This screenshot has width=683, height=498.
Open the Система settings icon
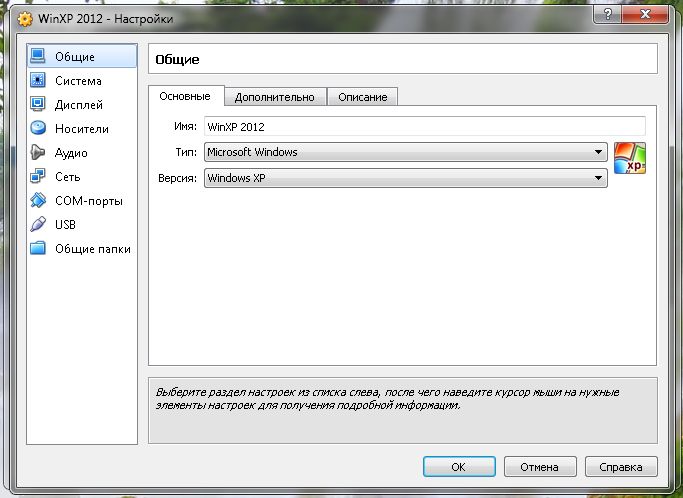[x=39, y=81]
